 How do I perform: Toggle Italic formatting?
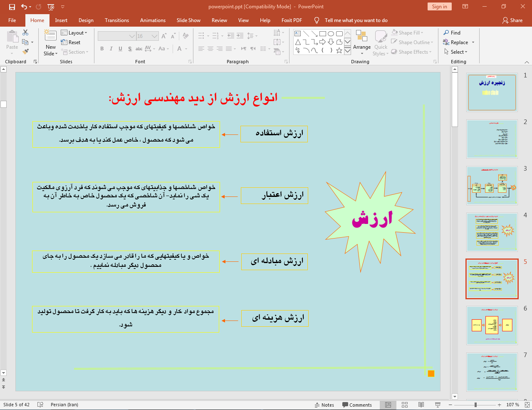click(111, 49)
